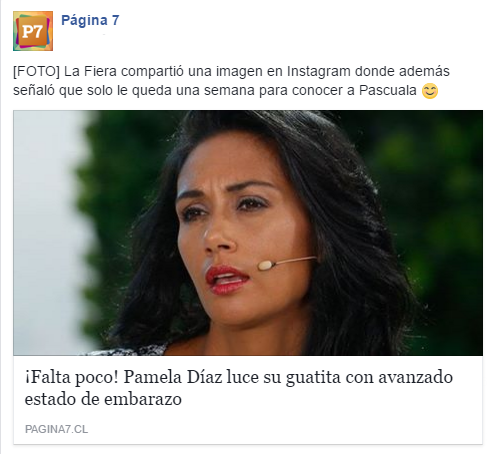This screenshot has height=454, width=493.
Task: Click the red lips in the article photo
Action: tap(227, 279)
